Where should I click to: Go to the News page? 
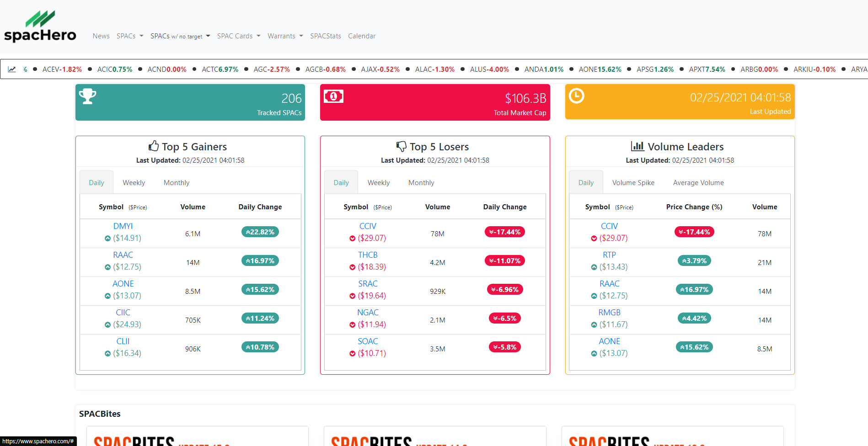click(101, 36)
